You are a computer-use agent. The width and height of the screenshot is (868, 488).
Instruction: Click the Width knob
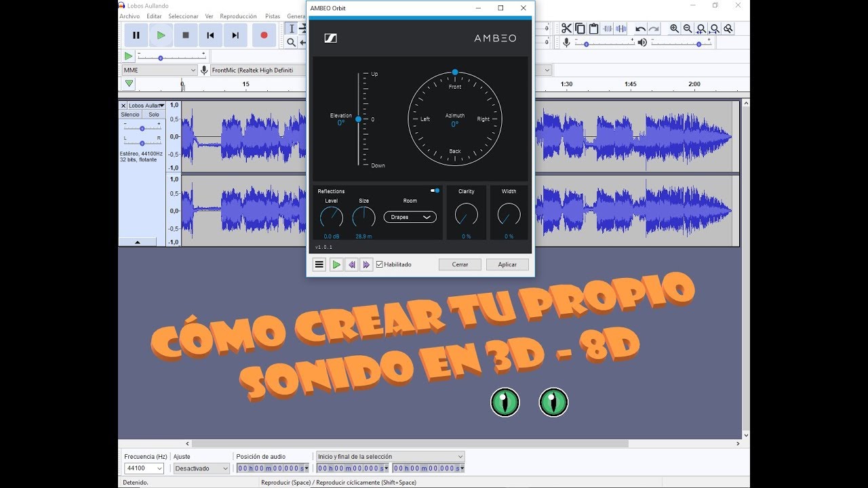click(x=509, y=216)
